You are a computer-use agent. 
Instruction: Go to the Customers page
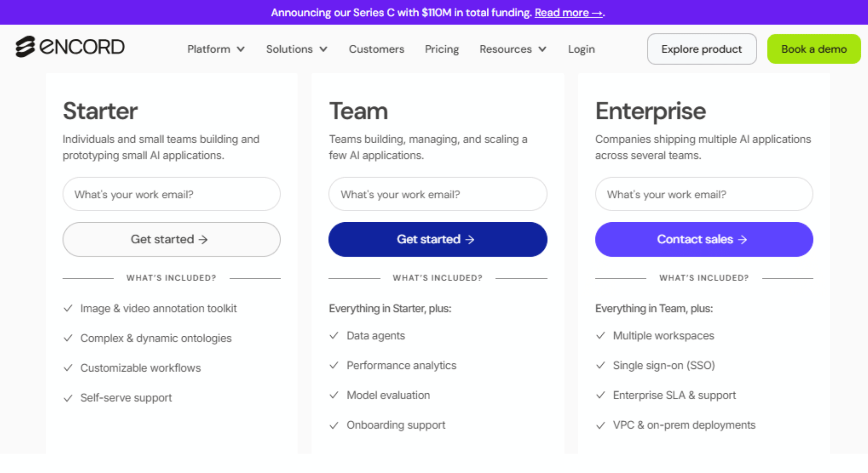(376, 49)
